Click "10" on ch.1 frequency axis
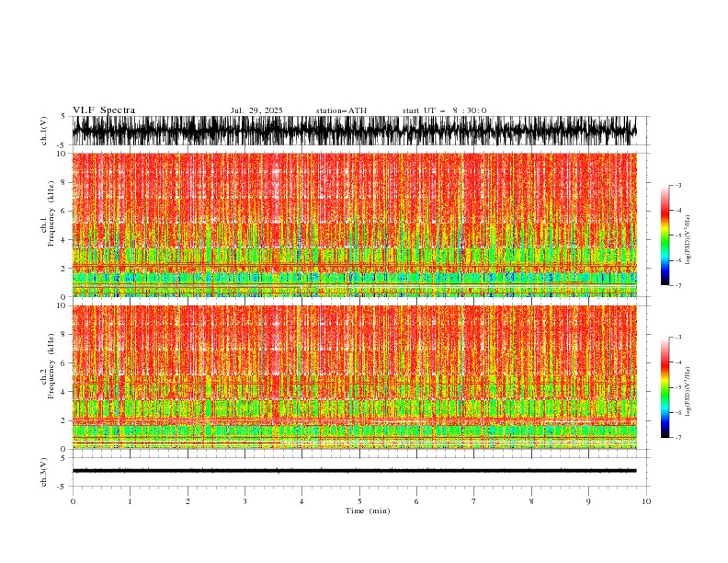Screen dimensions: 728x563 (63, 154)
